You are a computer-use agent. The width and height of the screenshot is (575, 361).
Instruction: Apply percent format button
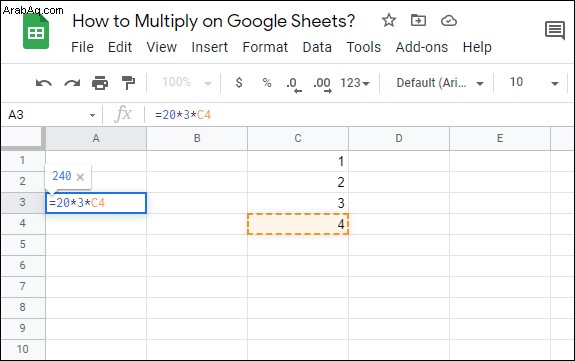click(x=267, y=83)
